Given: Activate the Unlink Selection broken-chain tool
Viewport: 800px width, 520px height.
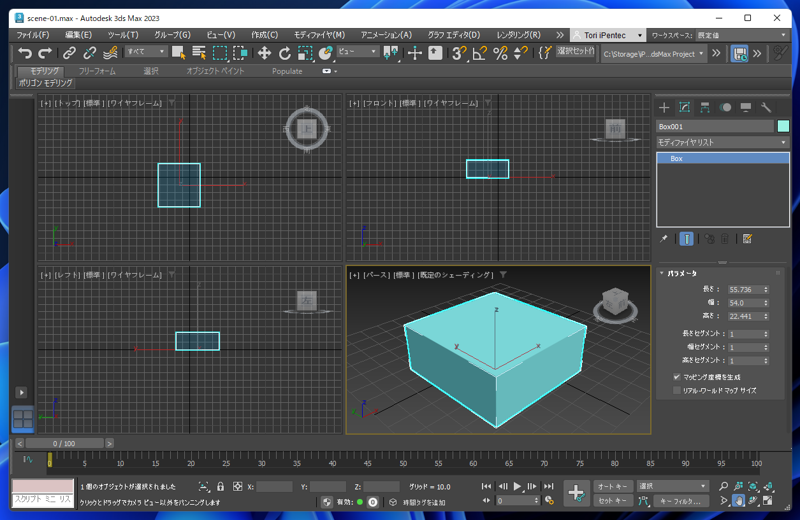Looking at the screenshot, I should 90,53.
